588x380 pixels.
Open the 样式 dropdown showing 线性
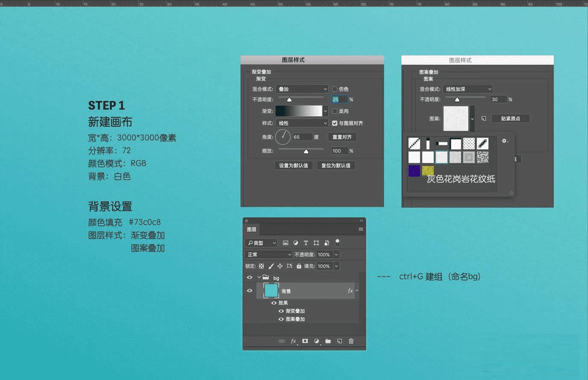[302, 123]
